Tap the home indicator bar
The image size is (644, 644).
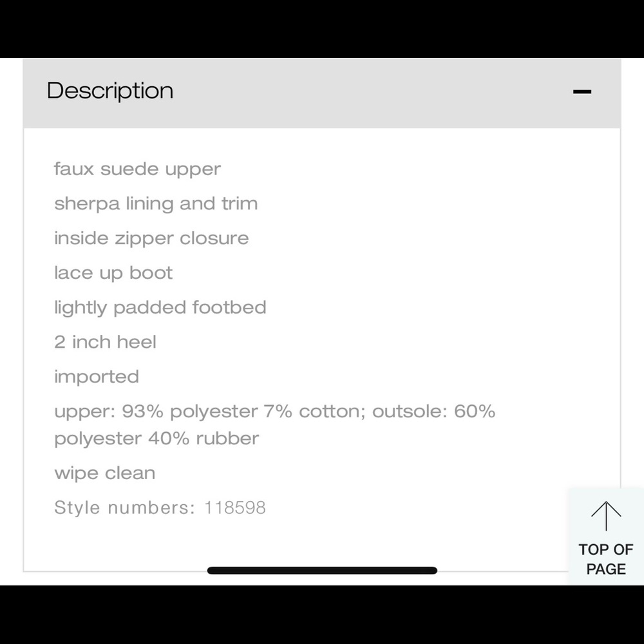pos(322,570)
